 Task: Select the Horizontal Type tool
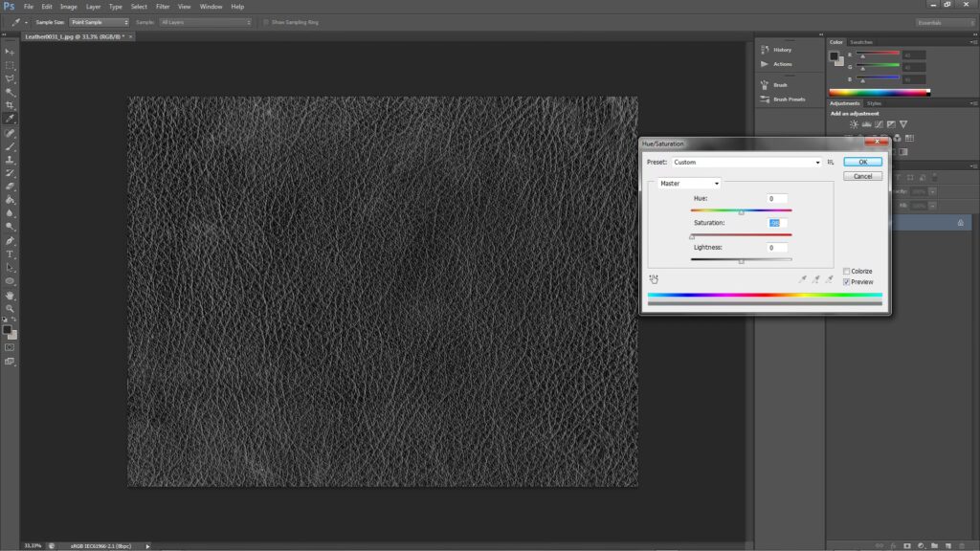tap(10, 254)
